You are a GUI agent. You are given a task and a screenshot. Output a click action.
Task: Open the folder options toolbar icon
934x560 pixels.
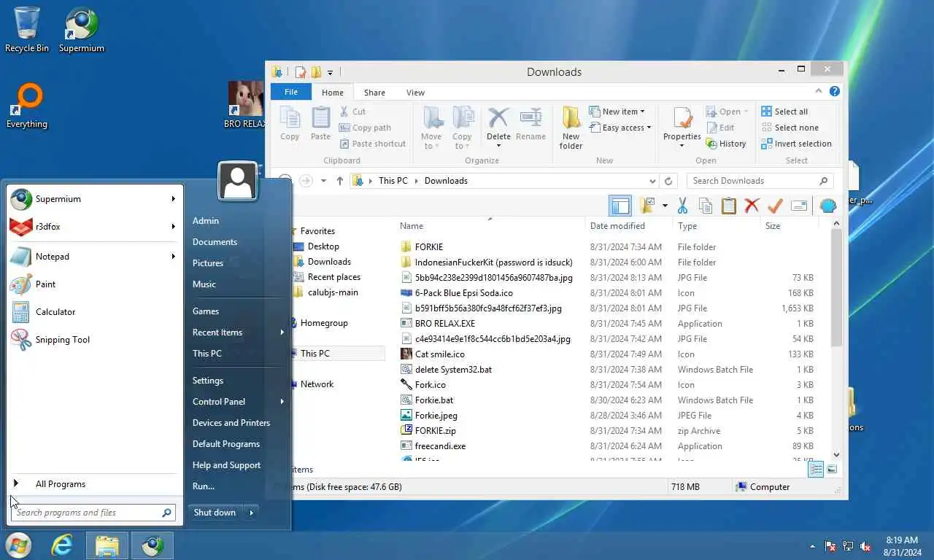[x=648, y=206]
